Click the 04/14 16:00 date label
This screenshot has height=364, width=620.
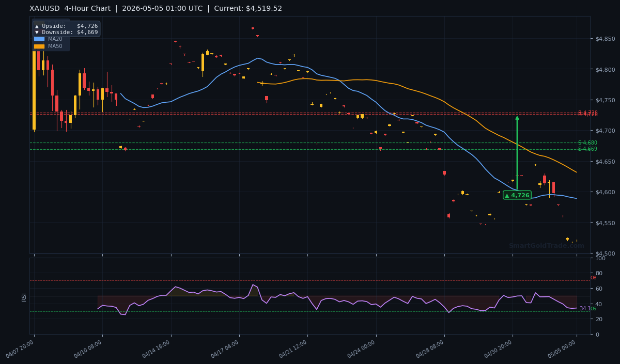[x=157, y=349]
